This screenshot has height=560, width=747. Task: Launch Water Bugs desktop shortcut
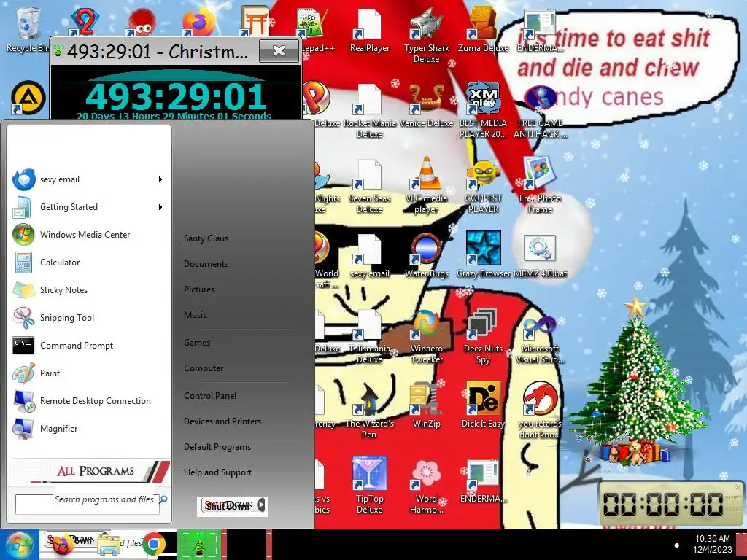pyautogui.click(x=426, y=256)
